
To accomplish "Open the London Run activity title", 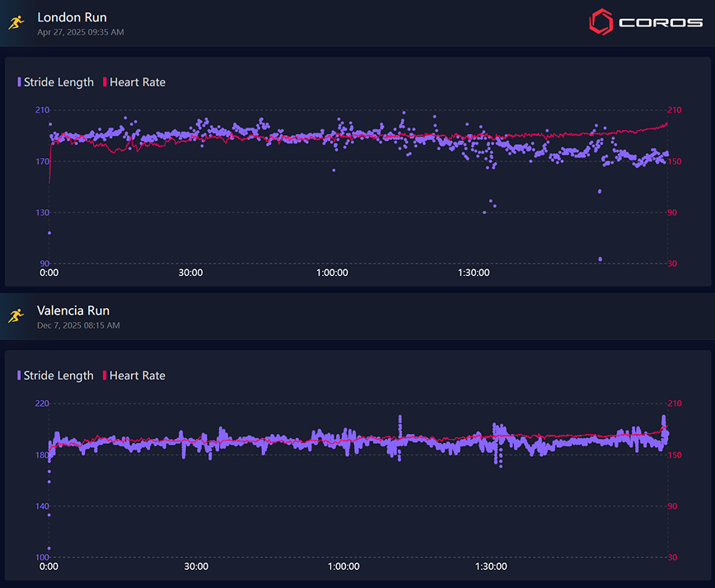I will (72, 17).
